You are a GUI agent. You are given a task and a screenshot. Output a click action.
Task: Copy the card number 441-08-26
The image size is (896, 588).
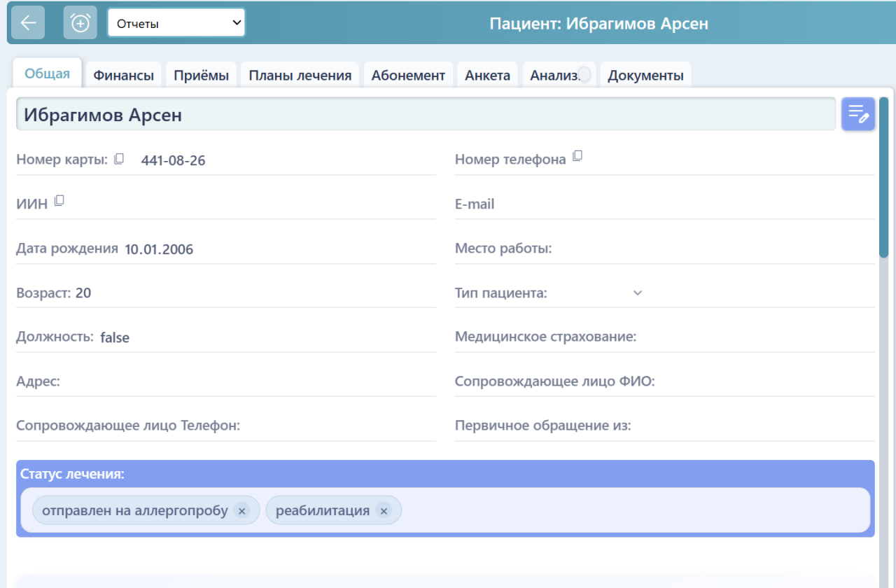(119, 159)
